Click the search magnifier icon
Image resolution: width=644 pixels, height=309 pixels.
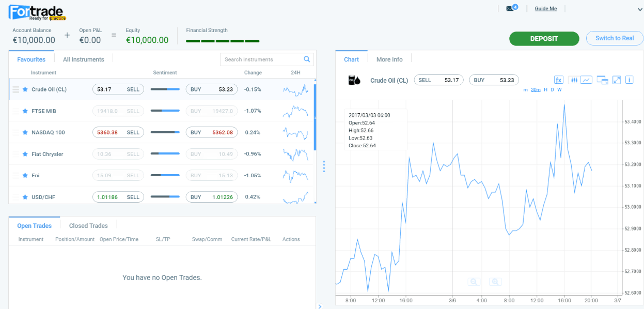(307, 59)
